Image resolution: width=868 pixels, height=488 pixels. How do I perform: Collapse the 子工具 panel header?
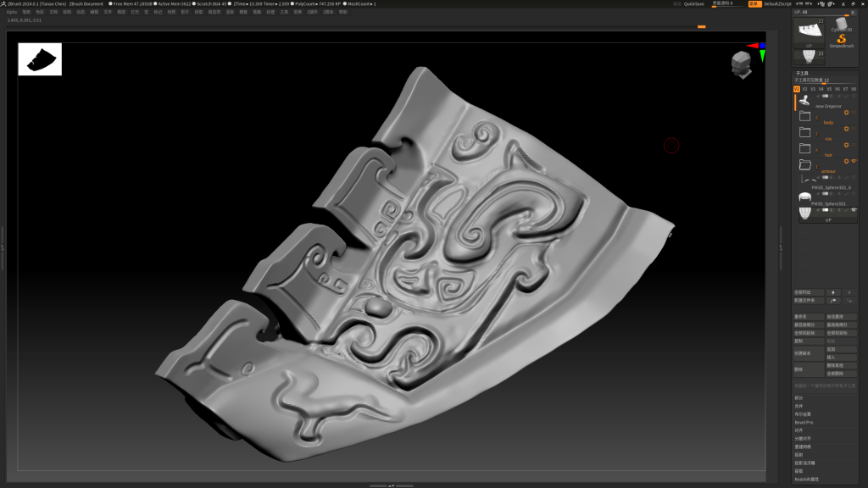802,73
